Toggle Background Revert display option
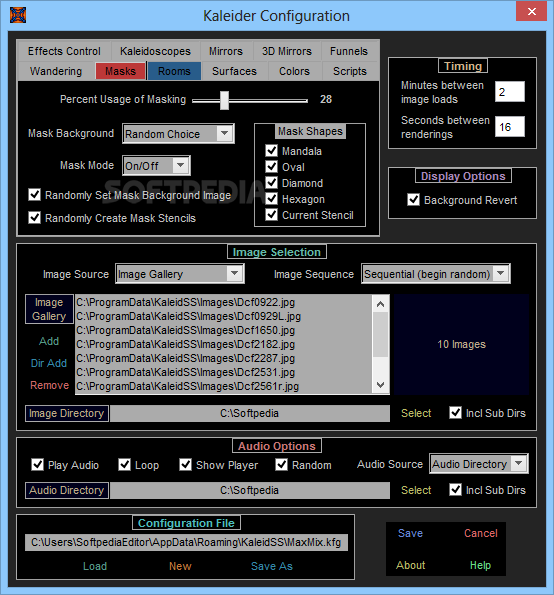 coord(414,200)
